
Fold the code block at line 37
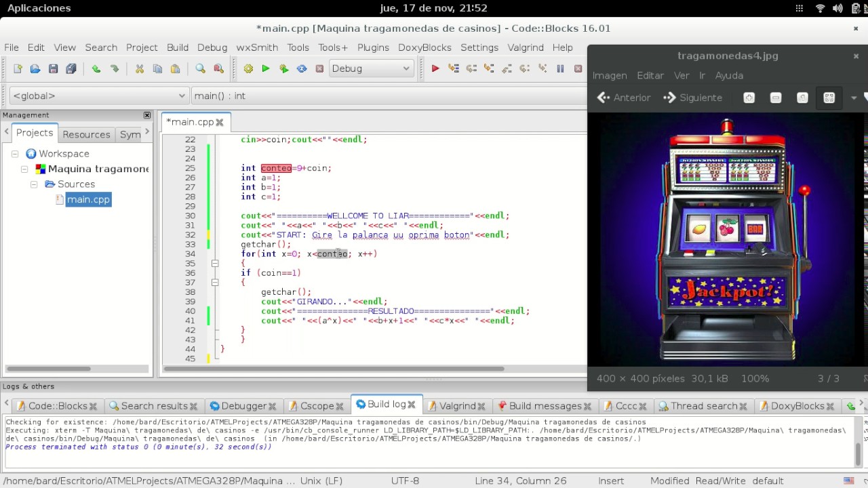214,283
